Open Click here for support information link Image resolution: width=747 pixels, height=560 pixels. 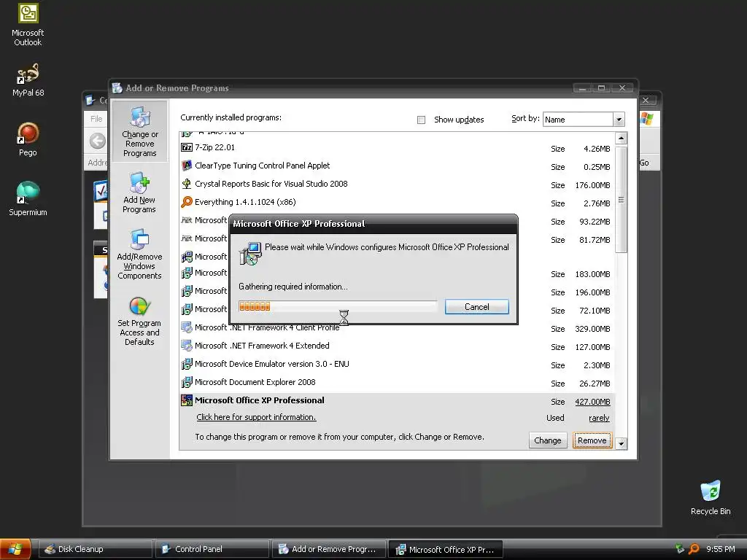click(256, 417)
